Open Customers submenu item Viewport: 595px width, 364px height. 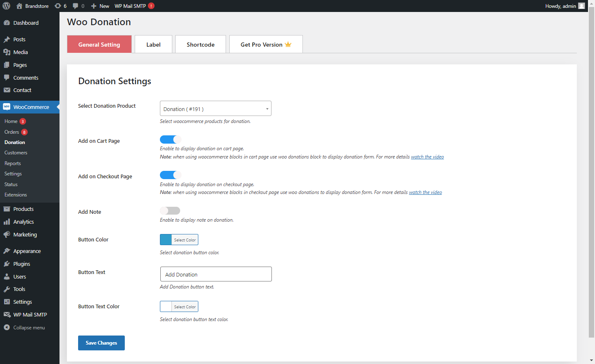[16, 153]
